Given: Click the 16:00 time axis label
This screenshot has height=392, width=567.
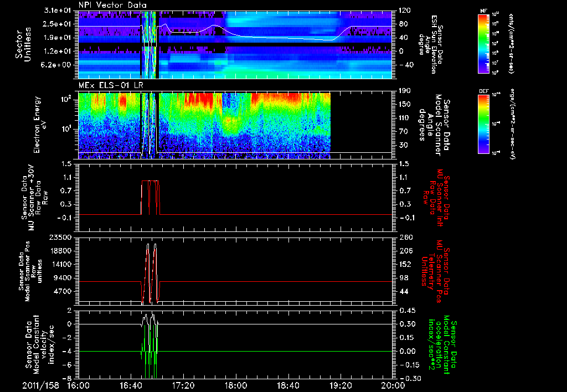Looking at the screenshot, I should click(x=79, y=385).
